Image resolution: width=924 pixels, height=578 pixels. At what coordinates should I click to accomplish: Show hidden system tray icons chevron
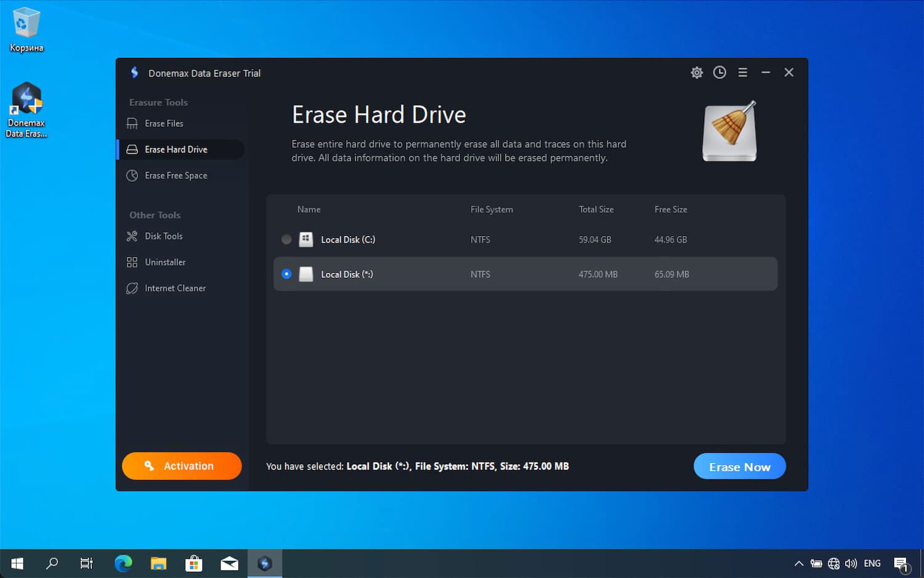click(x=799, y=563)
